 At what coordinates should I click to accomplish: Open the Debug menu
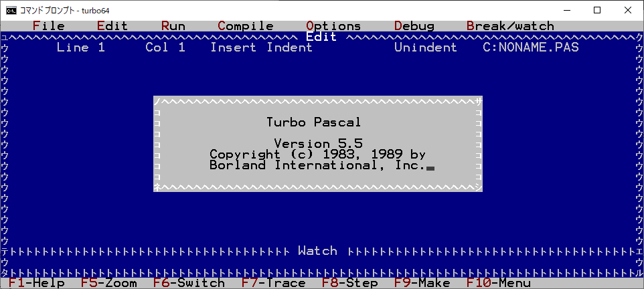414,26
